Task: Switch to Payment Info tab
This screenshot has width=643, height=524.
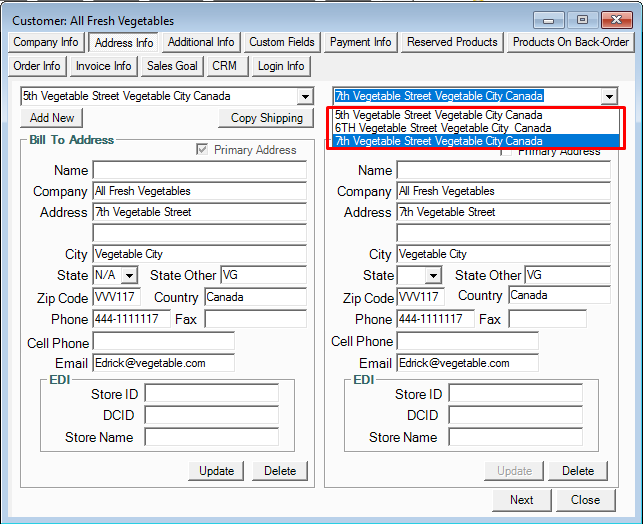Action: [x=361, y=42]
